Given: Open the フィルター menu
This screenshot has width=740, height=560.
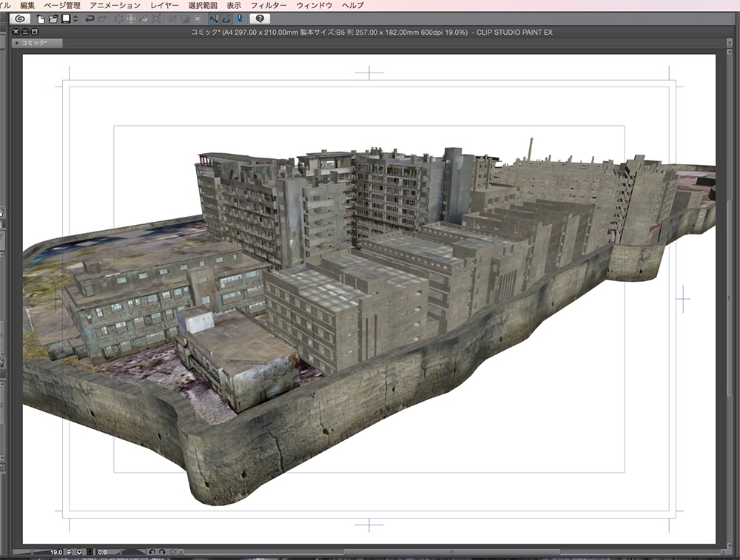Looking at the screenshot, I should click(x=269, y=5).
